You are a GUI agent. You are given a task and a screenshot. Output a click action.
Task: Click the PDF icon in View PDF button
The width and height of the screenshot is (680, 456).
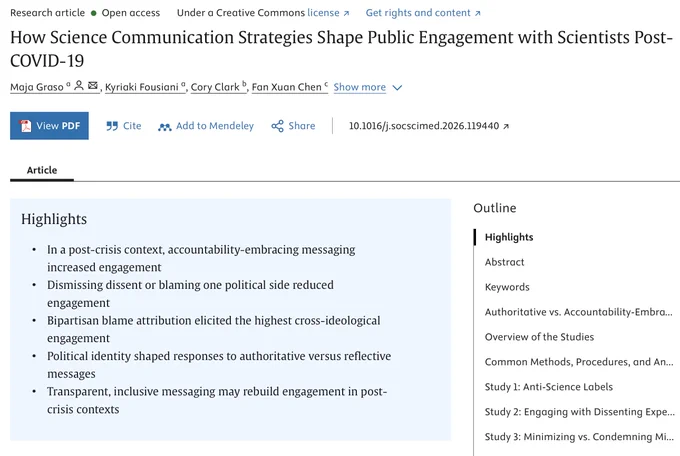[x=26, y=126]
